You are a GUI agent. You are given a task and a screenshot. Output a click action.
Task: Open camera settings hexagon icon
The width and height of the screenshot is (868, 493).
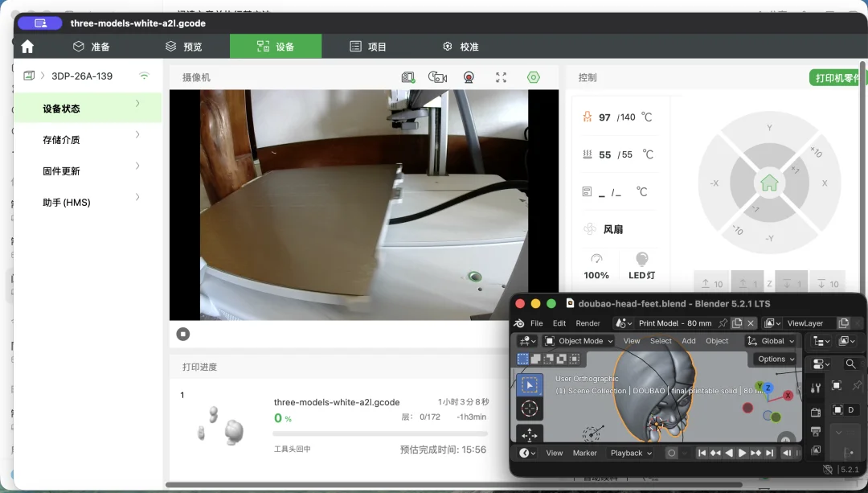pyautogui.click(x=533, y=77)
